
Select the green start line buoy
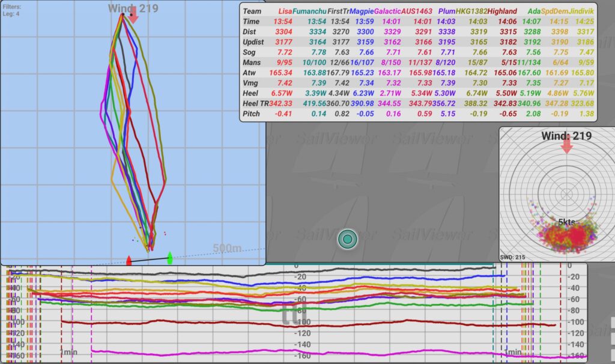pyautogui.click(x=170, y=258)
